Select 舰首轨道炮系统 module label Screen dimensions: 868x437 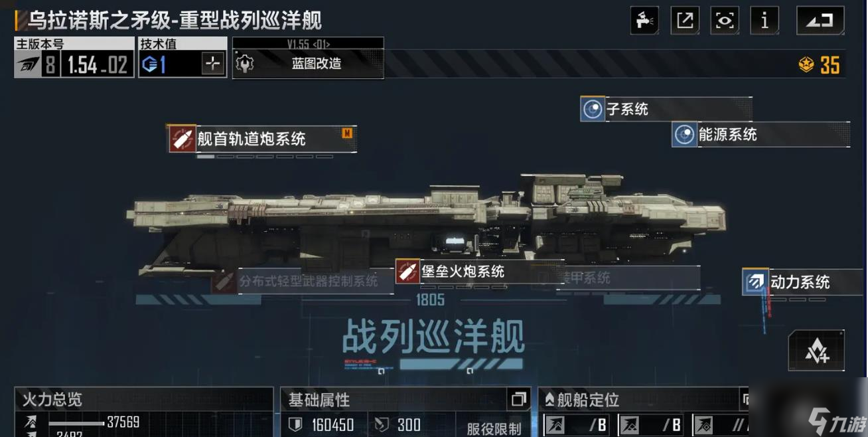(262, 139)
